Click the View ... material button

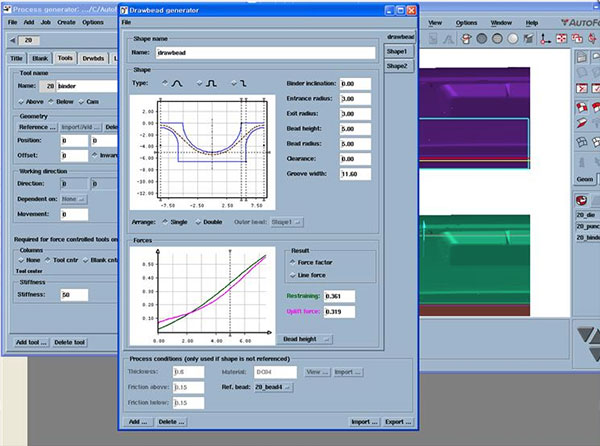(317, 372)
